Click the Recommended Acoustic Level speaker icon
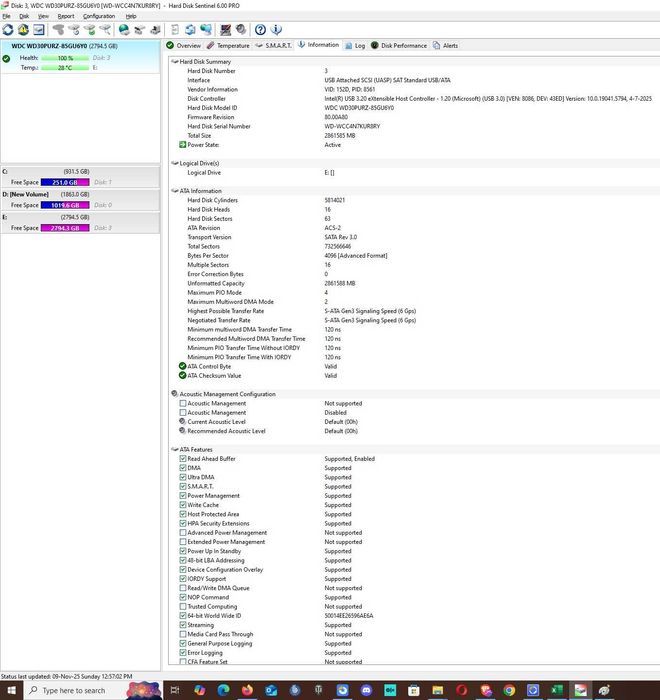The width and height of the screenshot is (660, 700). [182, 431]
